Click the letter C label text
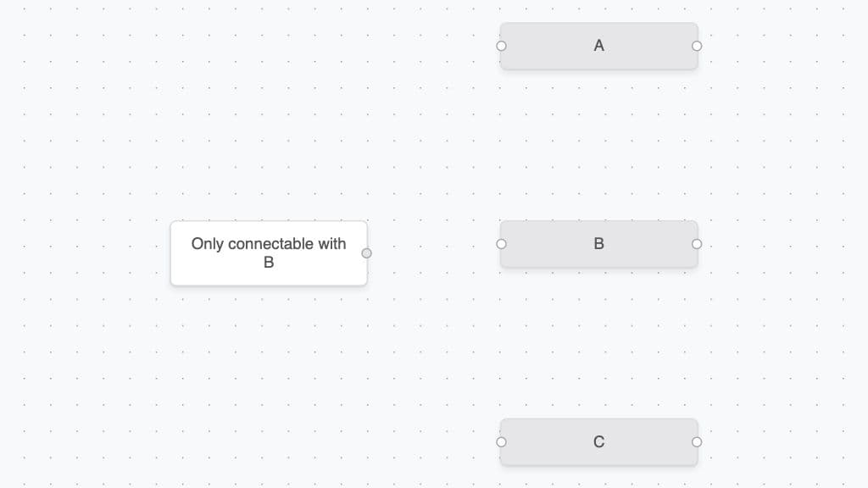The height and width of the screenshot is (488, 868). (x=599, y=442)
